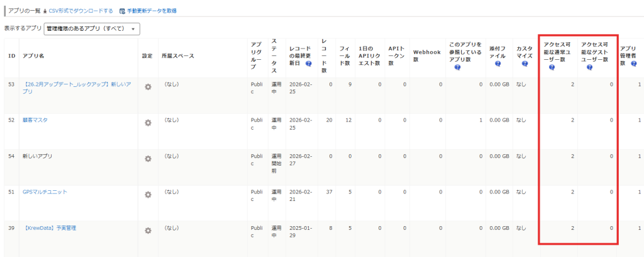Click the ID column header
644x257 pixels.
pyautogui.click(x=11, y=56)
